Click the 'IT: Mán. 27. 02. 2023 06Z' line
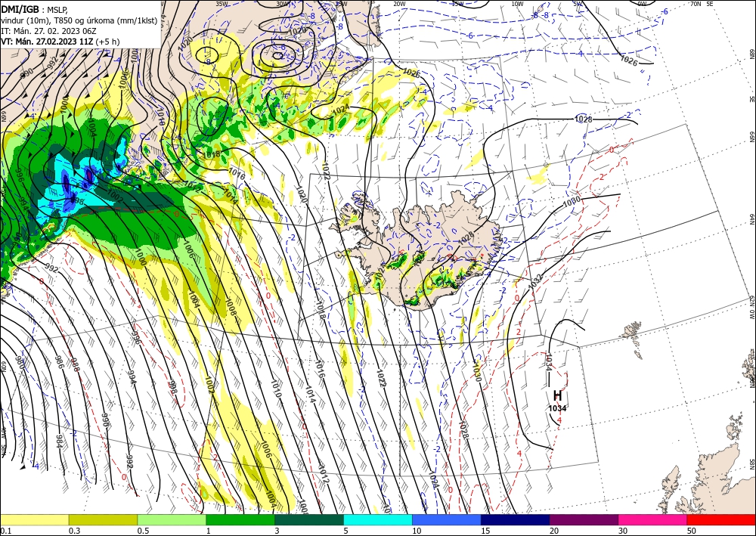This screenshot has width=756, height=536. (48, 31)
